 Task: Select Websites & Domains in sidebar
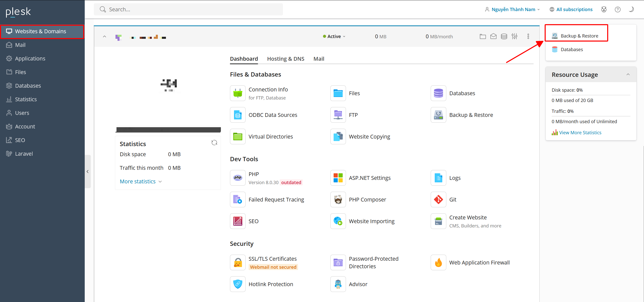tap(42, 31)
